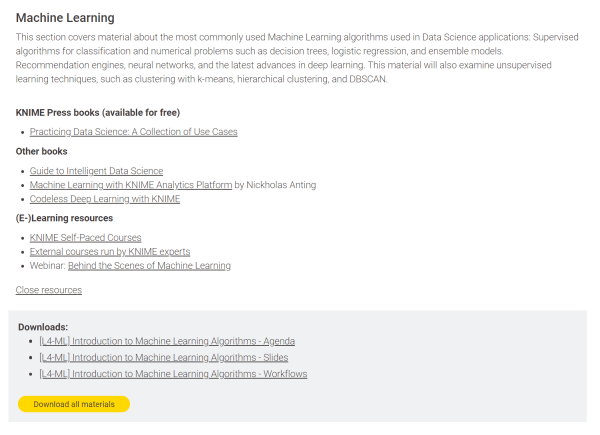
Task: Open Codeless Deep Learning with KNIME link
Action: click(105, 199)
